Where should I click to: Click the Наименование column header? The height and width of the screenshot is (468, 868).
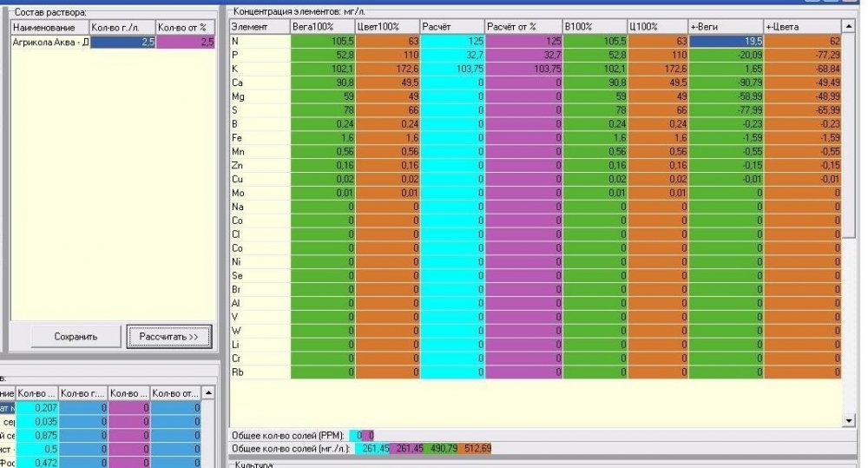click(x=50, y=27)
